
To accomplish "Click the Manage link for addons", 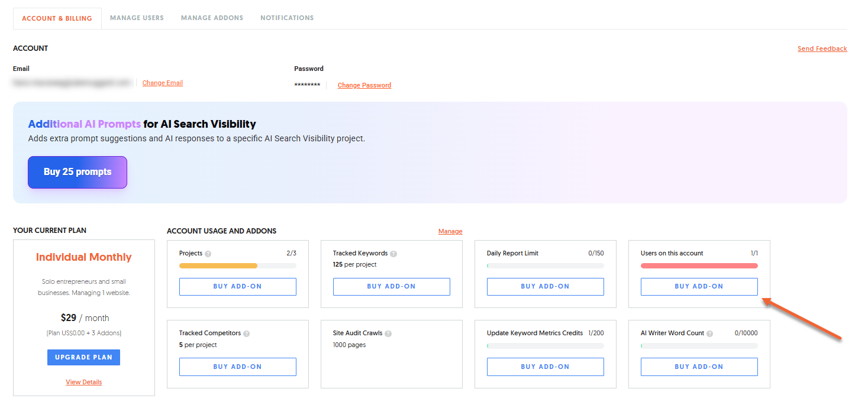I will pos(450,231).
